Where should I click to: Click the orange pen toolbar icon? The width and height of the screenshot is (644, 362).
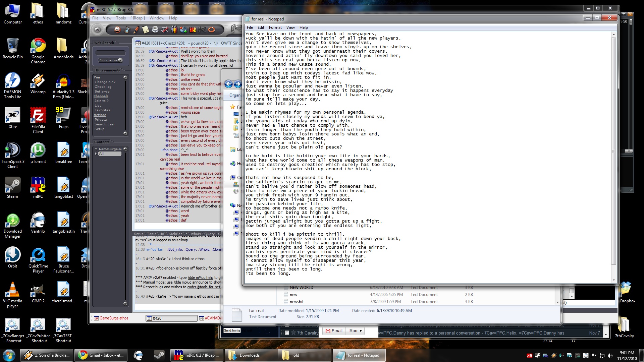(136, 30)
